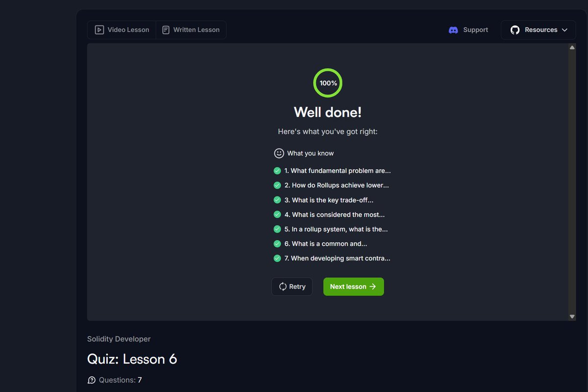Screen dimensions: 588x392
Task: Click the 100% progress ring
Action: (x=328, y=83)
